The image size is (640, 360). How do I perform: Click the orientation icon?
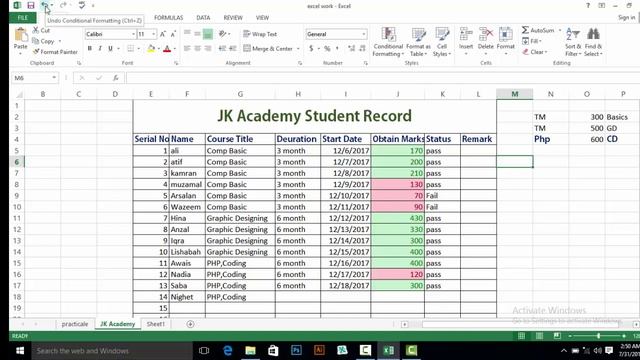tap(222, 34)
